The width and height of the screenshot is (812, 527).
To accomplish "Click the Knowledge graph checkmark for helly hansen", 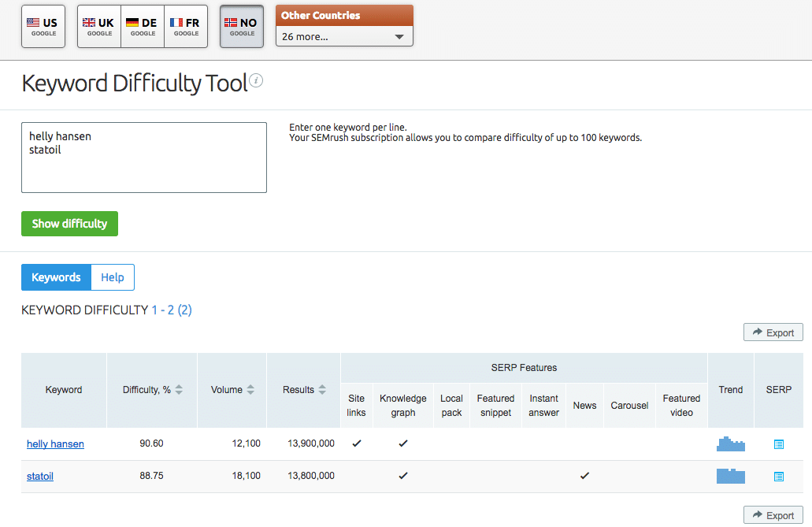I will click(x=403, y=443).
